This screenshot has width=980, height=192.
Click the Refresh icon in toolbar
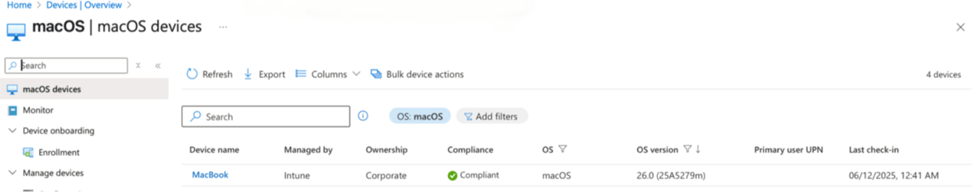pos(192,74)
